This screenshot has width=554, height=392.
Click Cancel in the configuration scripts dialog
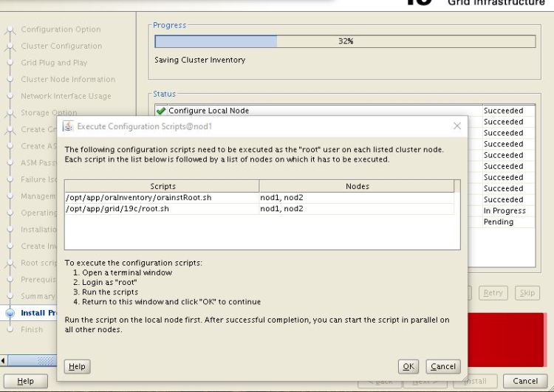pyautogui.click(x=443, y=366)
